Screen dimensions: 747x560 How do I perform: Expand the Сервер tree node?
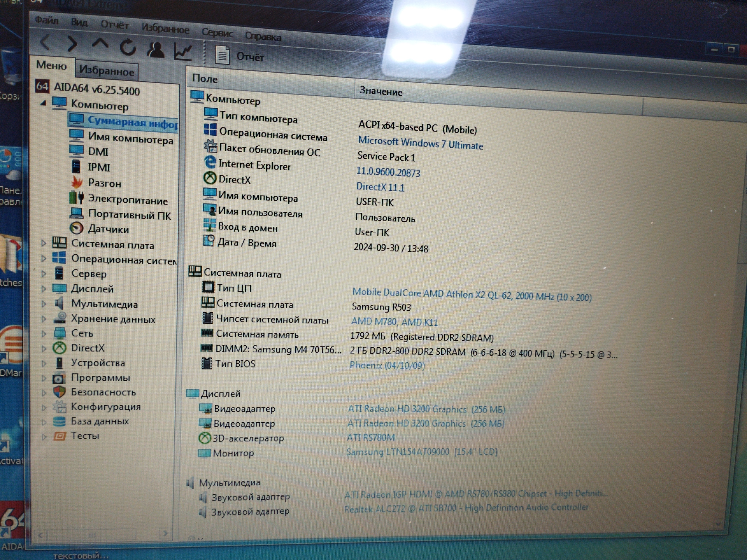(44, 273)
